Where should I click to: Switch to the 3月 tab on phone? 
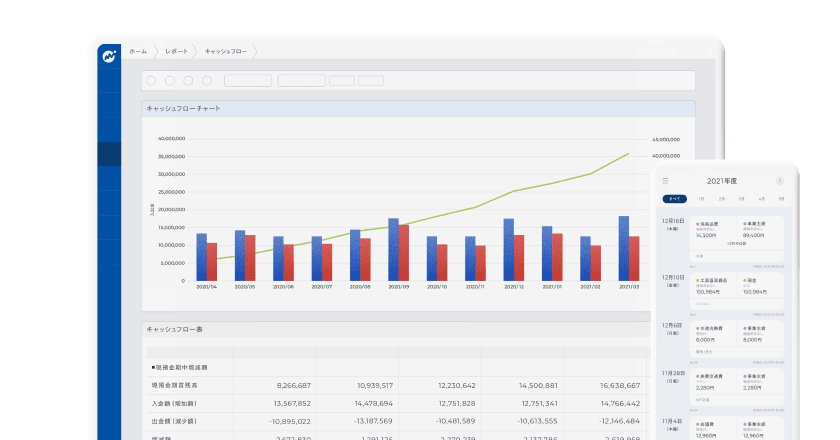(741, 199)
